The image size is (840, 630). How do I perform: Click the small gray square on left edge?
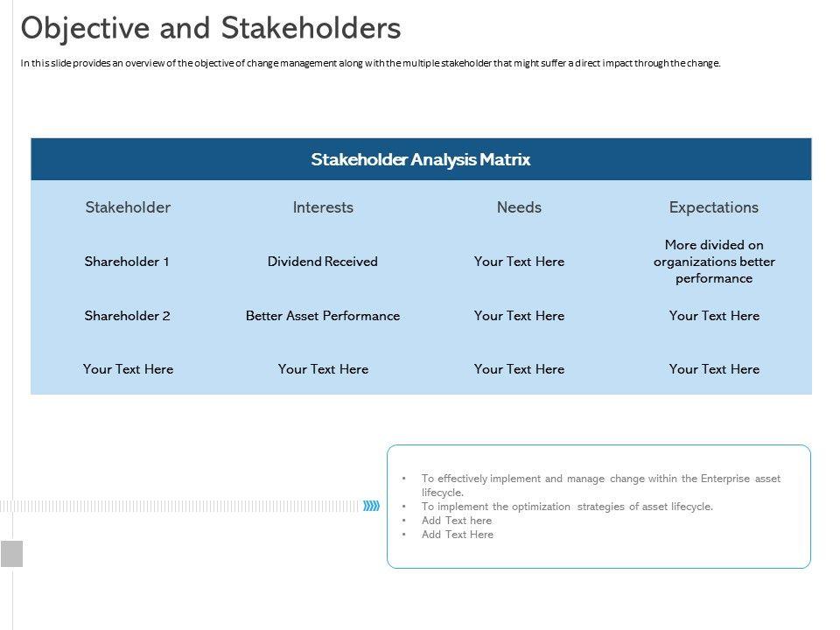coord(11,554)
